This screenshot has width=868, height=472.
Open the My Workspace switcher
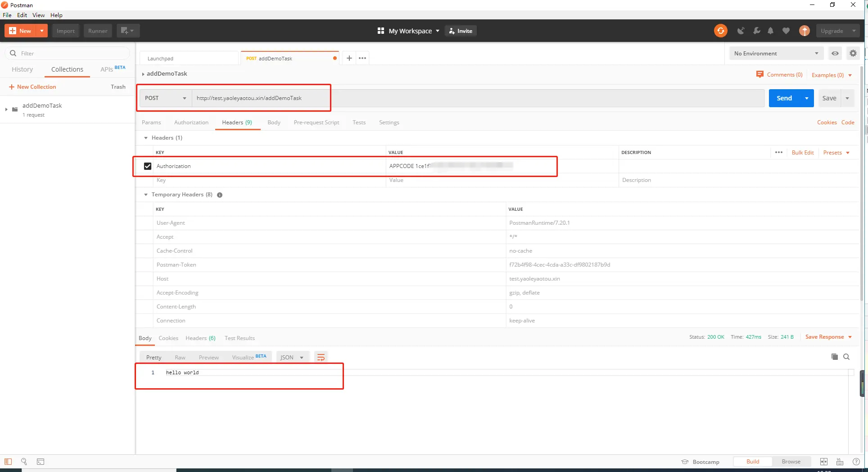click(x=408, y=31)
